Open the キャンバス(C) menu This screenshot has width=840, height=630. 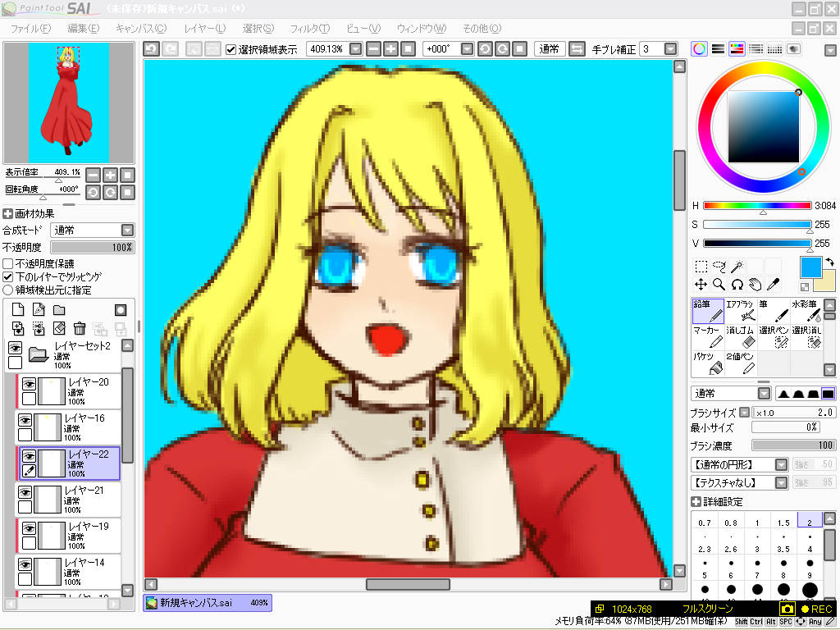click(141, 29)
